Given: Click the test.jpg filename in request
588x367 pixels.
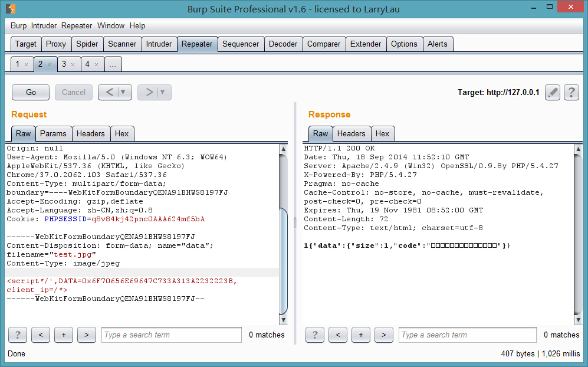Looking at the screenshot, I should tap(73, 254).
